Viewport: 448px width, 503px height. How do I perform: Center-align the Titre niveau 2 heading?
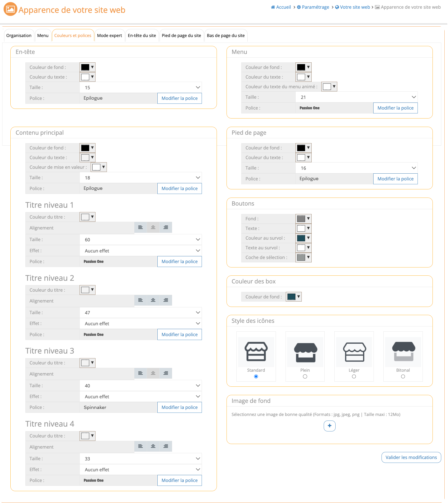click(153, 301)
